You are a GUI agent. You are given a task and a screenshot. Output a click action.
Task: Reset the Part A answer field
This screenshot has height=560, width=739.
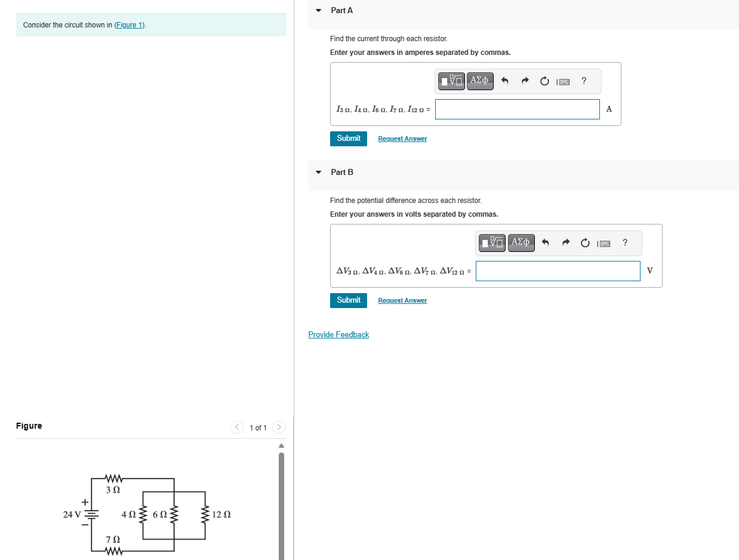coord(544,81)
